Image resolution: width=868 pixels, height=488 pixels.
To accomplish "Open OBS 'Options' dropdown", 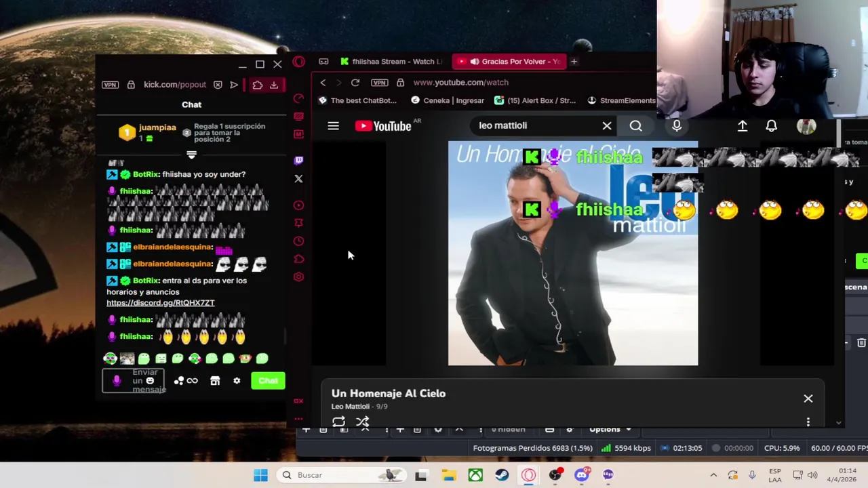I will [x=610, y=429].
